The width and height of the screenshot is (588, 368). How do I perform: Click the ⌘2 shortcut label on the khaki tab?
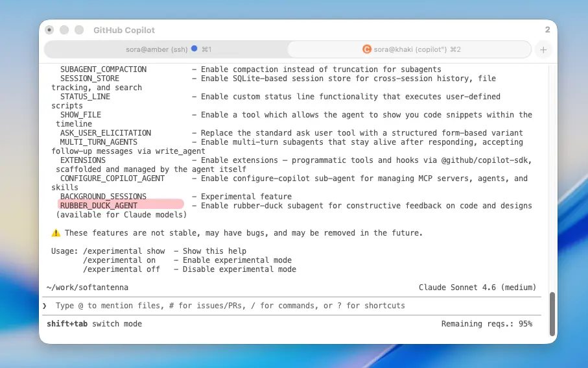pos(455,49)
